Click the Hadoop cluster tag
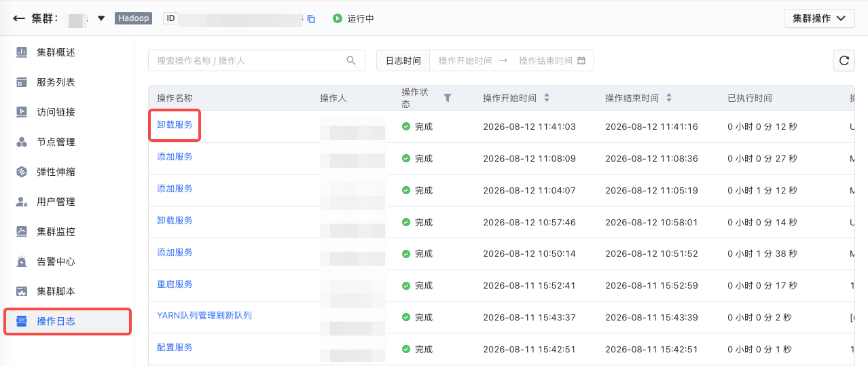 click(134, 18)
